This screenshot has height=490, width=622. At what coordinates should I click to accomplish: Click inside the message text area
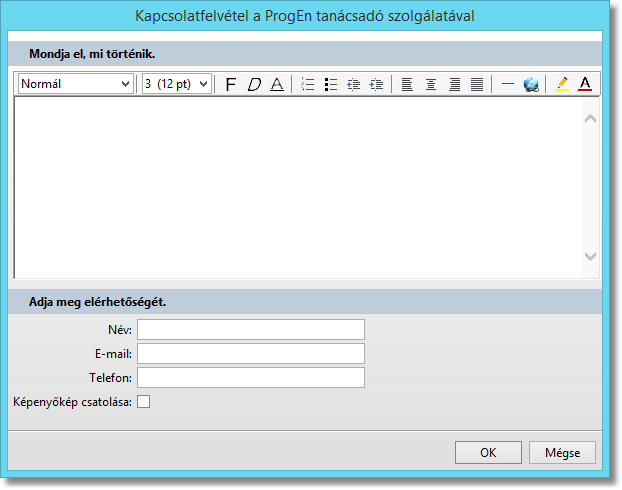pos(298,187)
